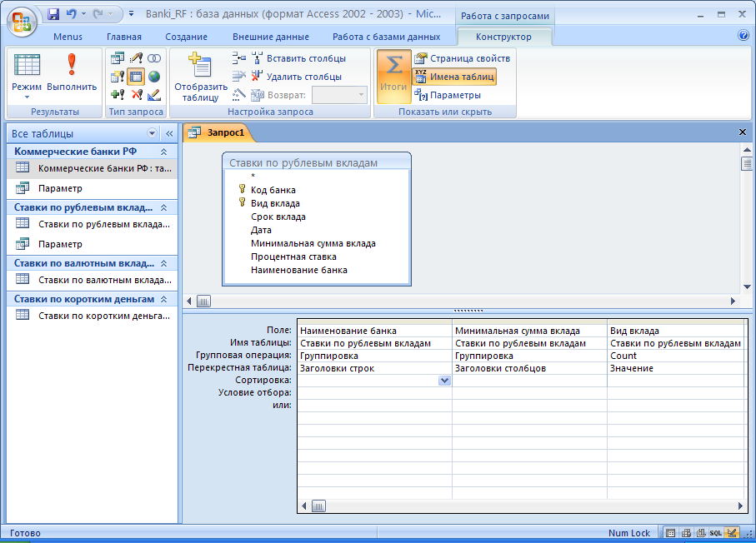Switch to Datasheet view in status bar
The image size is (756, 543).
coord(670,533)
